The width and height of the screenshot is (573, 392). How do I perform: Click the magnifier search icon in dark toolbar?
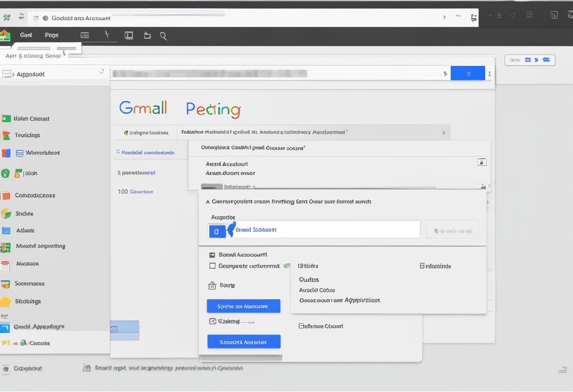click(x=164, y=35)
